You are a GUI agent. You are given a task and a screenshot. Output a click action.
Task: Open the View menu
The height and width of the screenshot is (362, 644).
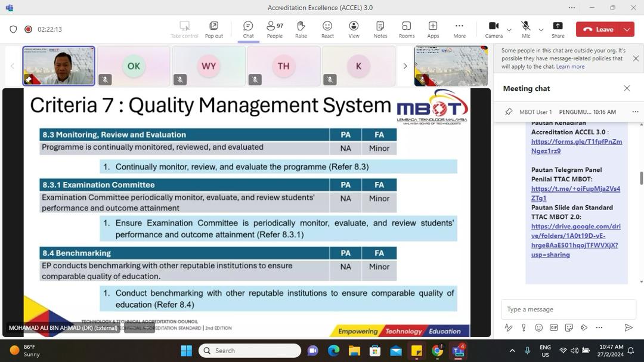tap(354, 29)
